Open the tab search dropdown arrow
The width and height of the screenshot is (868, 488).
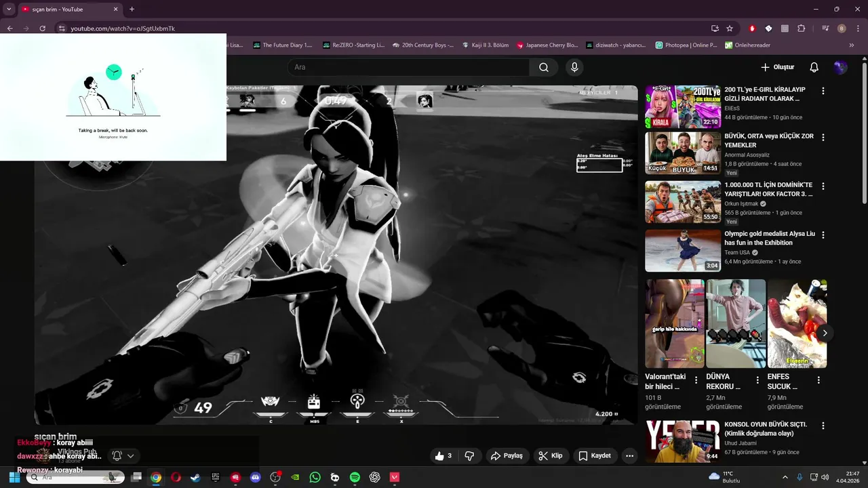point(9,9)
